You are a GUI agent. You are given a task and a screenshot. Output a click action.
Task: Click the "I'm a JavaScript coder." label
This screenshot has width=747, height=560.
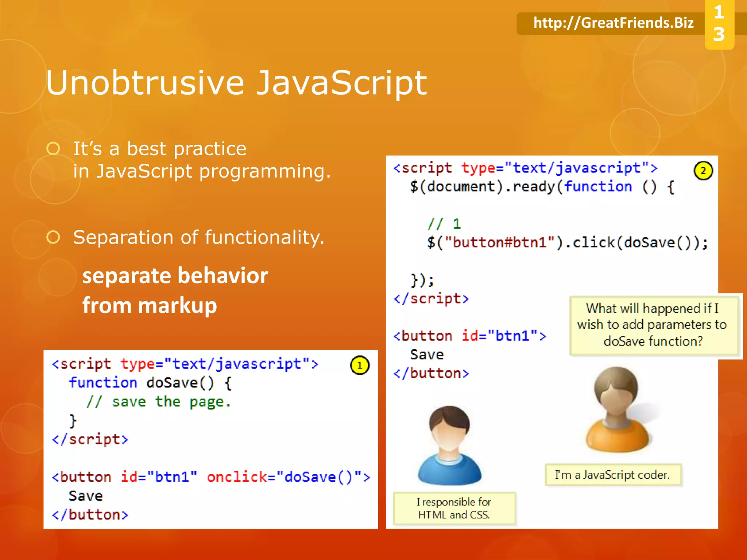613,475
